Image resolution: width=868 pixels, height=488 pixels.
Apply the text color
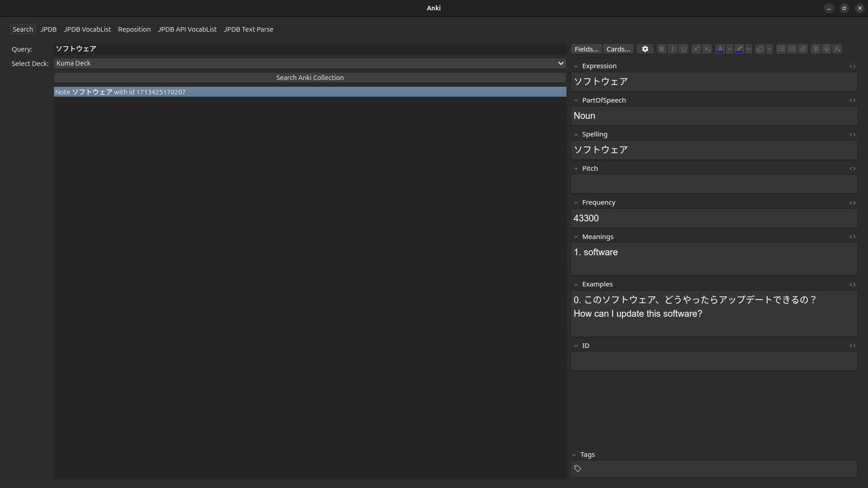click(720, 49)
